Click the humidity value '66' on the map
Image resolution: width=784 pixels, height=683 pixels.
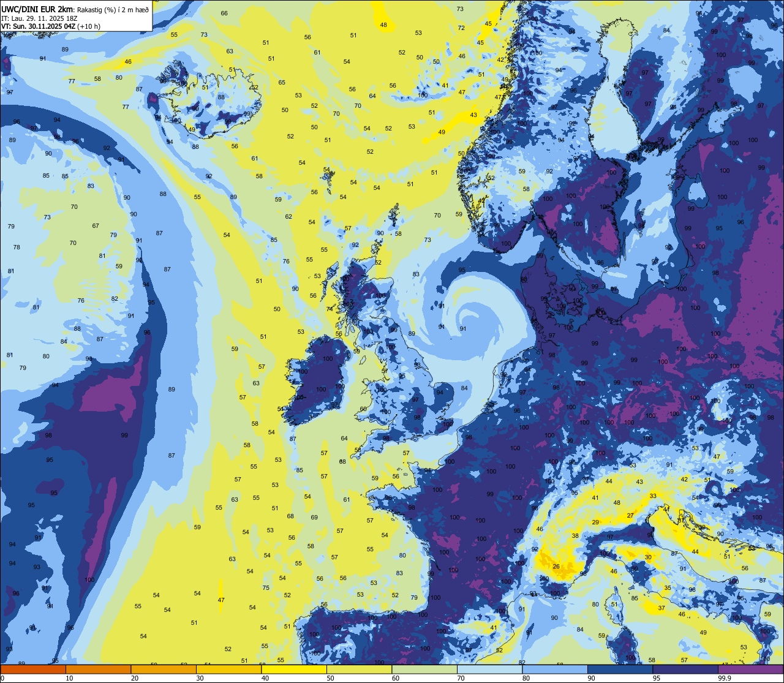[x=224, y=13]
